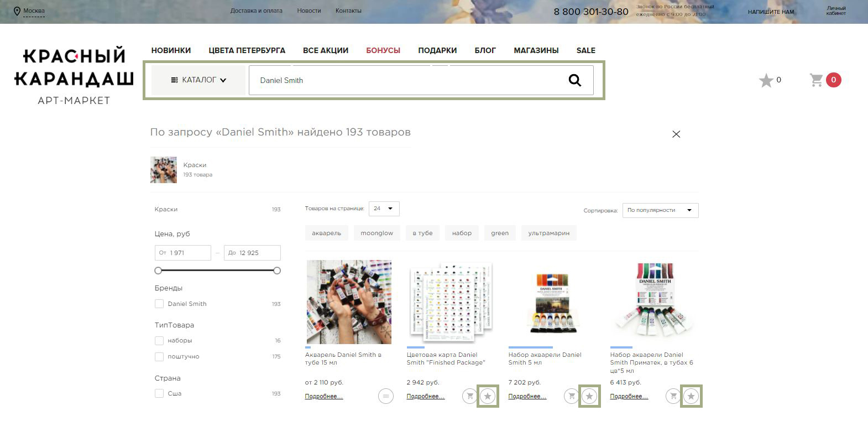Go to ВСЕ АКЦИИ menu
The height and width of the screenshot is (421, 868).
(326, 50)
